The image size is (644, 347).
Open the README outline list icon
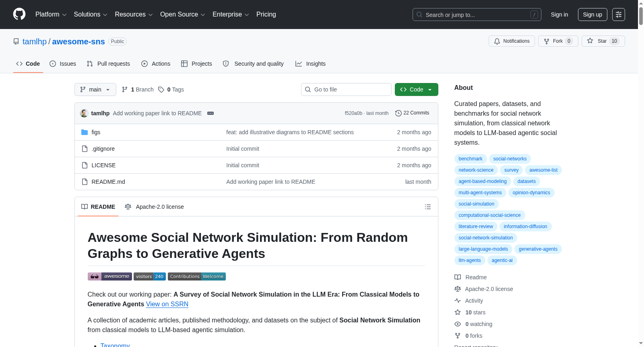[x=428, y=207]
